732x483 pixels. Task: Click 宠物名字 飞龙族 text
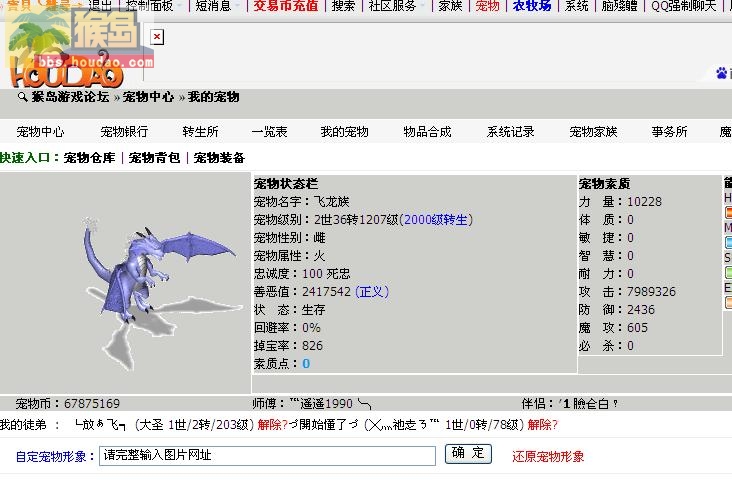(331, 202)
